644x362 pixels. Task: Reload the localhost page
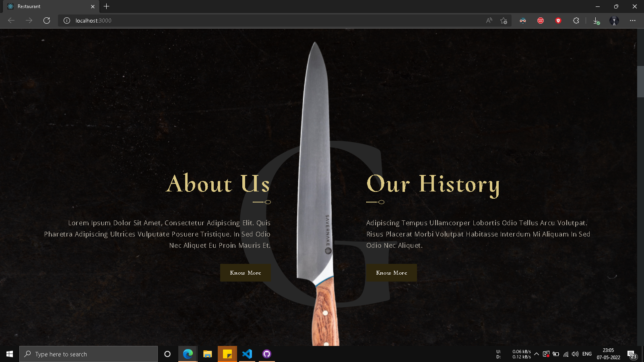[x=47, y=21]
